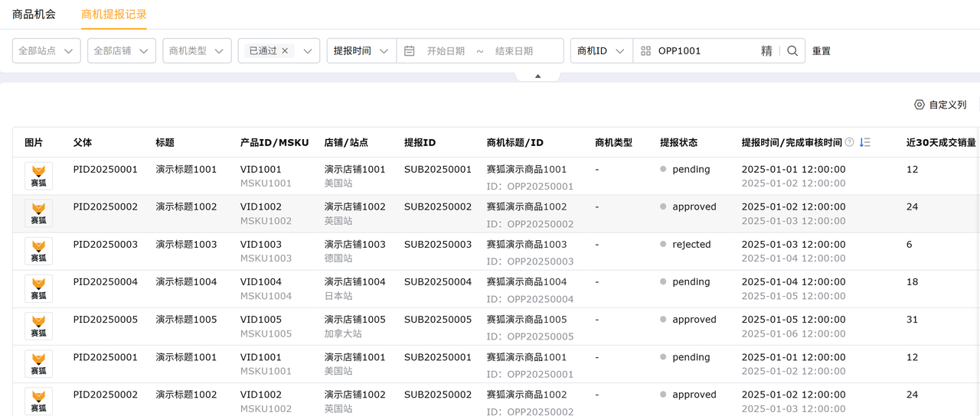Click the 近30天成交销量 column header
This screenshot has height=416, width=980.
[x=941, y=142]
